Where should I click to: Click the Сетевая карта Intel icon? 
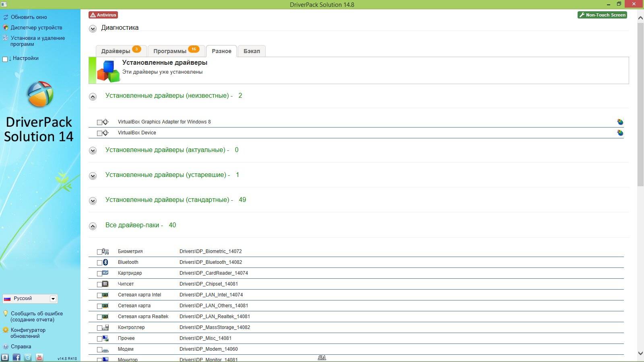(x=105, y=295)
